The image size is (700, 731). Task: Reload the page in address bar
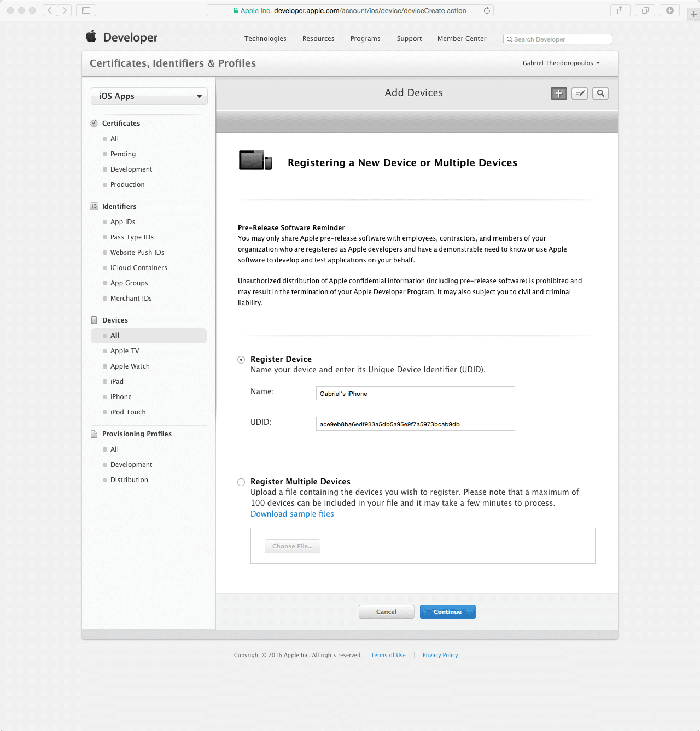click(487, 10)
